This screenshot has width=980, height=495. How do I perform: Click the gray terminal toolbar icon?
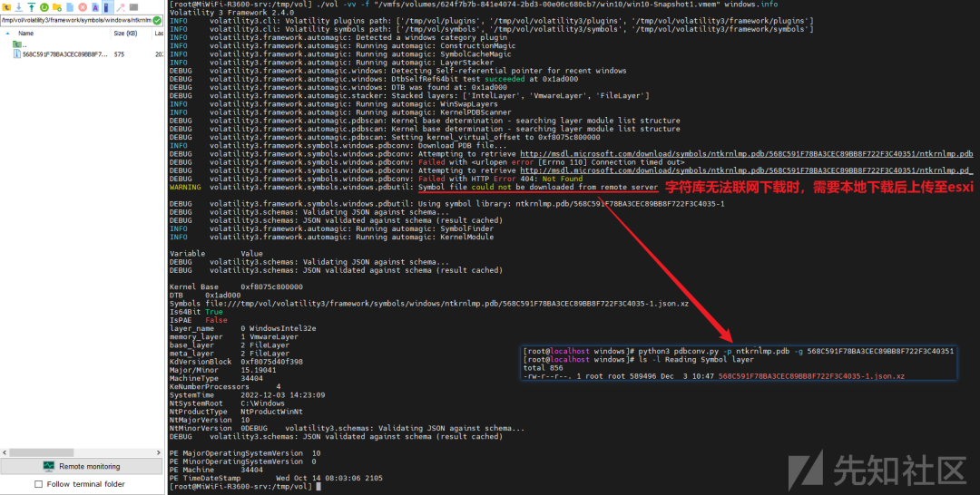click(x=133, y=7)
